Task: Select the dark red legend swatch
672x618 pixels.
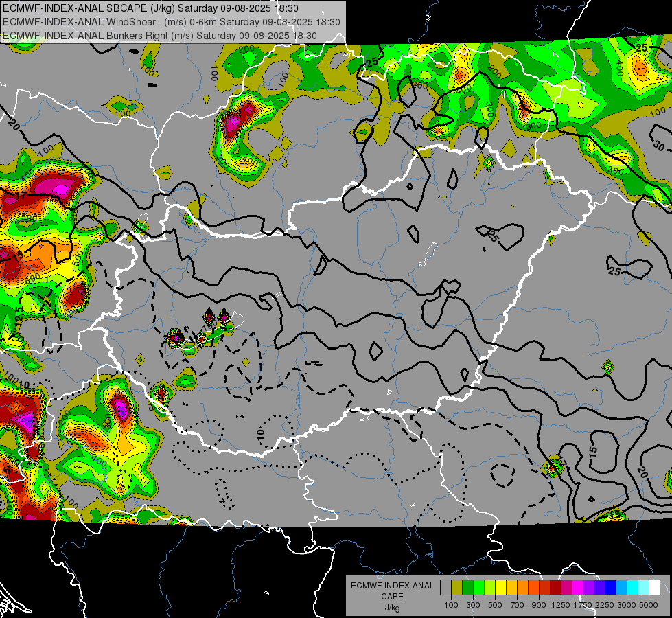Action: coord(556,588)
